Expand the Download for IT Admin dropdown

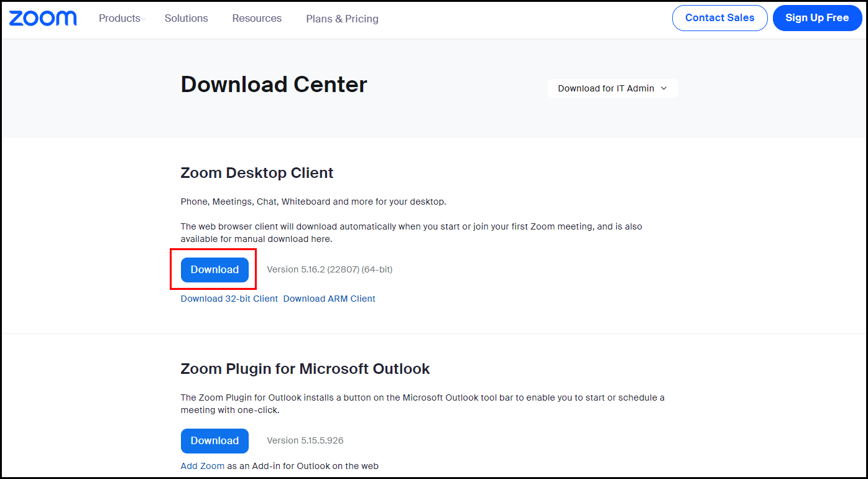(612, 88)
